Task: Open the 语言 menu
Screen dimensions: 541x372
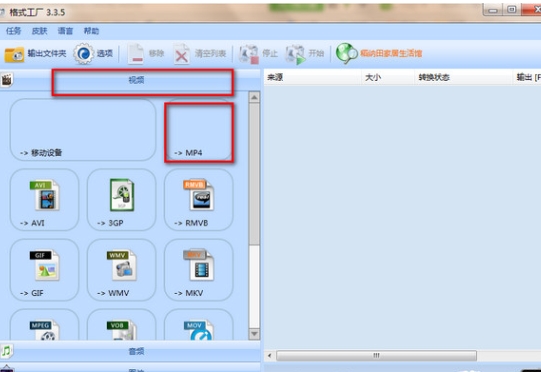Action: pyautogui.click(x=65, y=31)
